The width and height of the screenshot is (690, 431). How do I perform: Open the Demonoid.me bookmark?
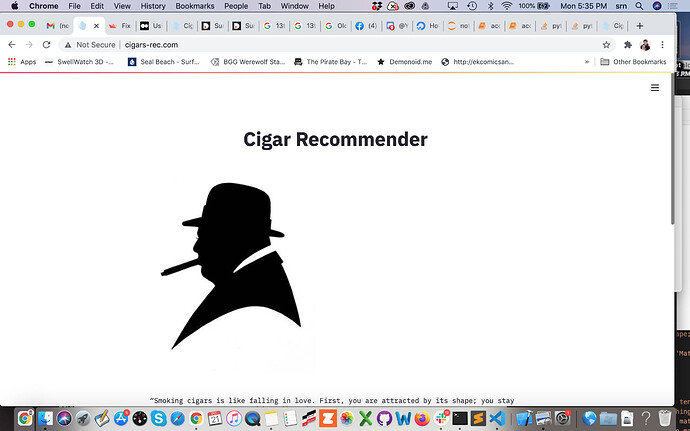pyautogui.click(x=404, y=62)
